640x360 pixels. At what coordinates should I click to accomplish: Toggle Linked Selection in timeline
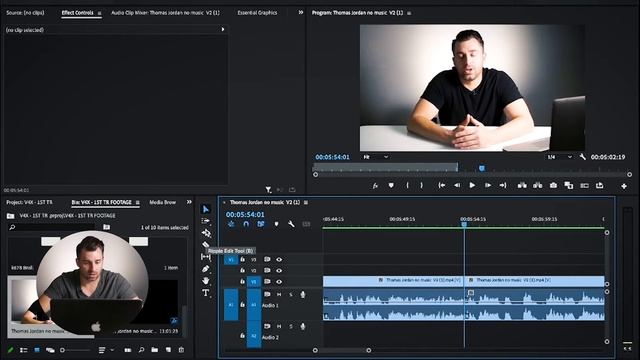coord(261,224)
